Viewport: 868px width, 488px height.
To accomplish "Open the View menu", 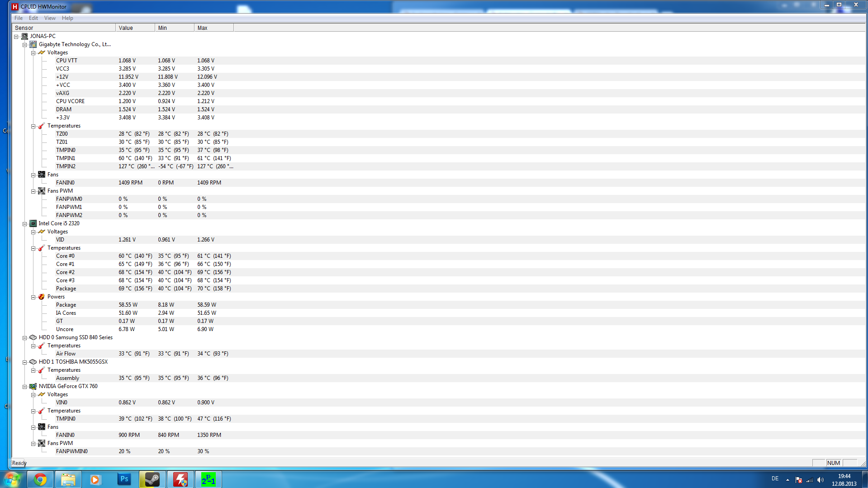I will click(50, 18).
